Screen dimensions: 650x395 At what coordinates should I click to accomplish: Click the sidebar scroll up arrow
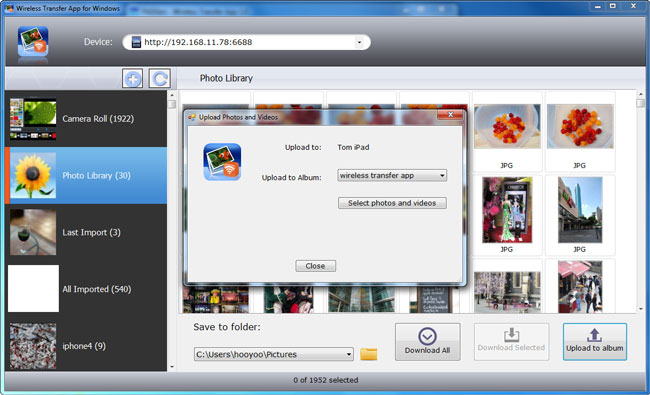pyautogui.click(x=172, y=95)
